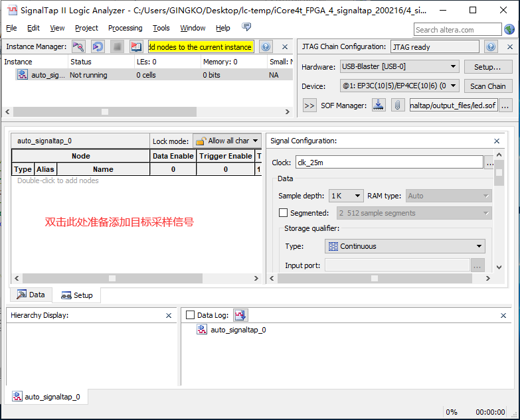Click the SOF Manager program device icon
Viewport: 520px width, 420px height.
379,105
